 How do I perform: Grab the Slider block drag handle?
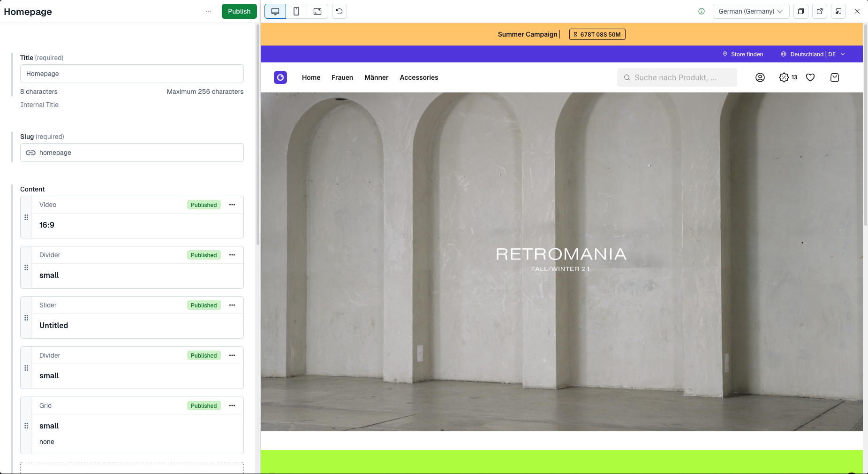click(x=26, y=318)
